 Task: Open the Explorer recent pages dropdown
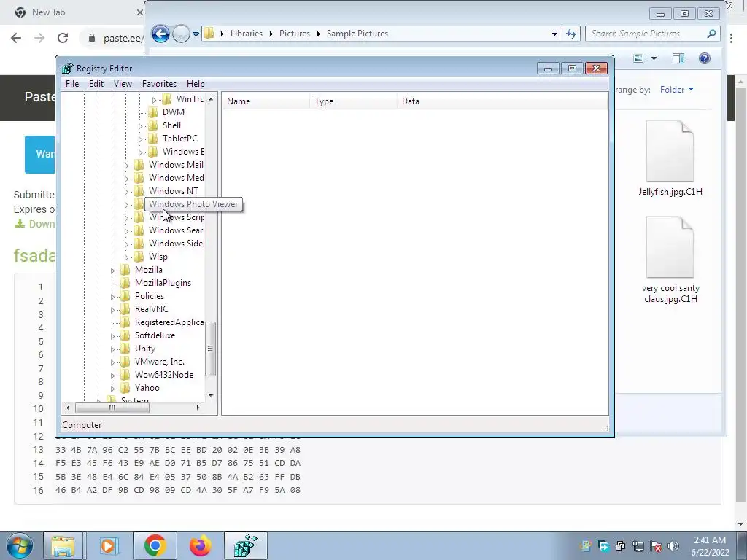pos(196,34)
